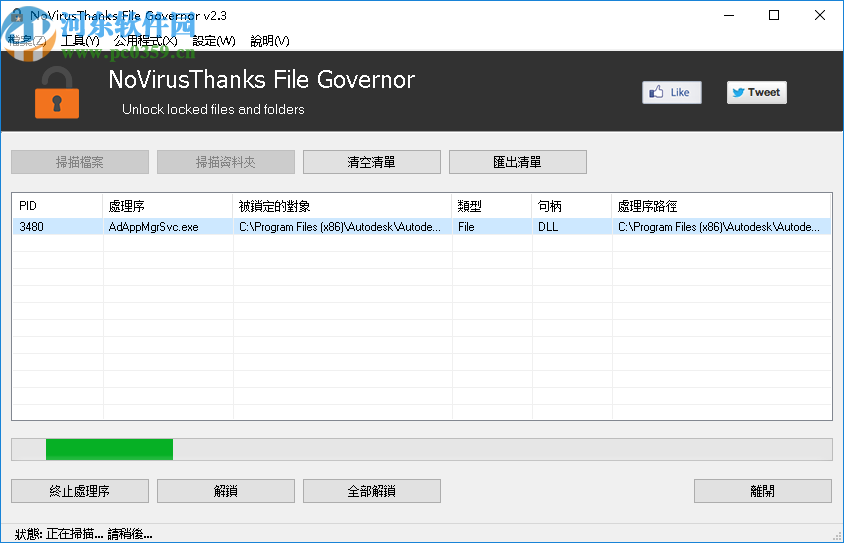Open the 公用程式(X) menu
The image size is (844, 543).
point(145,40)
